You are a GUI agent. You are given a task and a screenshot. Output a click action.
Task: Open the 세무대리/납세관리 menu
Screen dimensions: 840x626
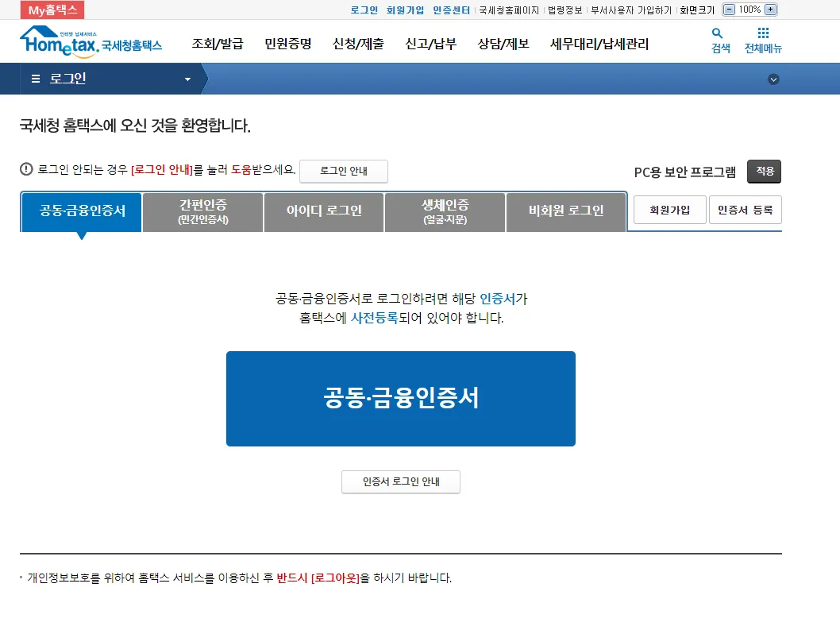pyautogui.click(x=599, y=44)
